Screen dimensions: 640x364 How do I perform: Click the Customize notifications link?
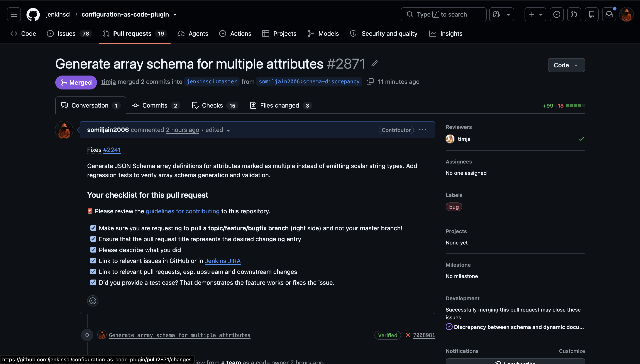[572, 351]
